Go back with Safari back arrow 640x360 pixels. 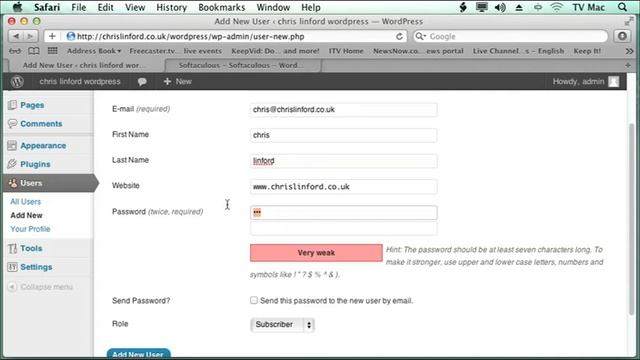[x=16, y=36]
